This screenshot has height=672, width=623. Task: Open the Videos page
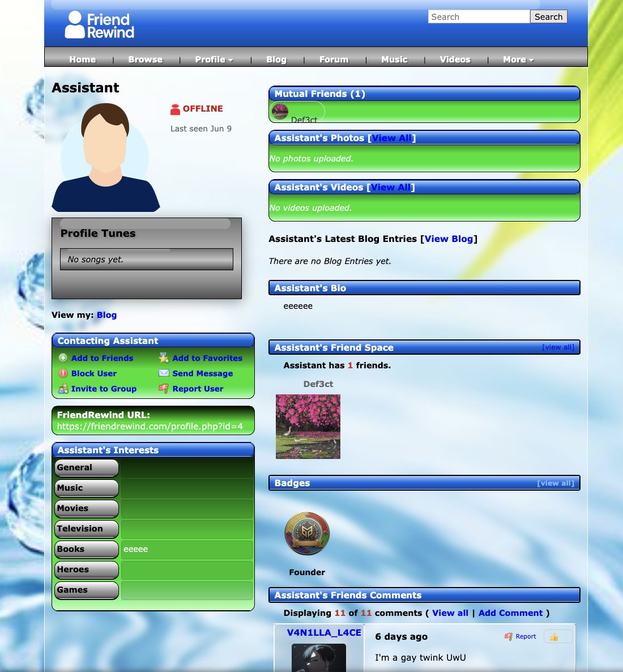(455, 59)
